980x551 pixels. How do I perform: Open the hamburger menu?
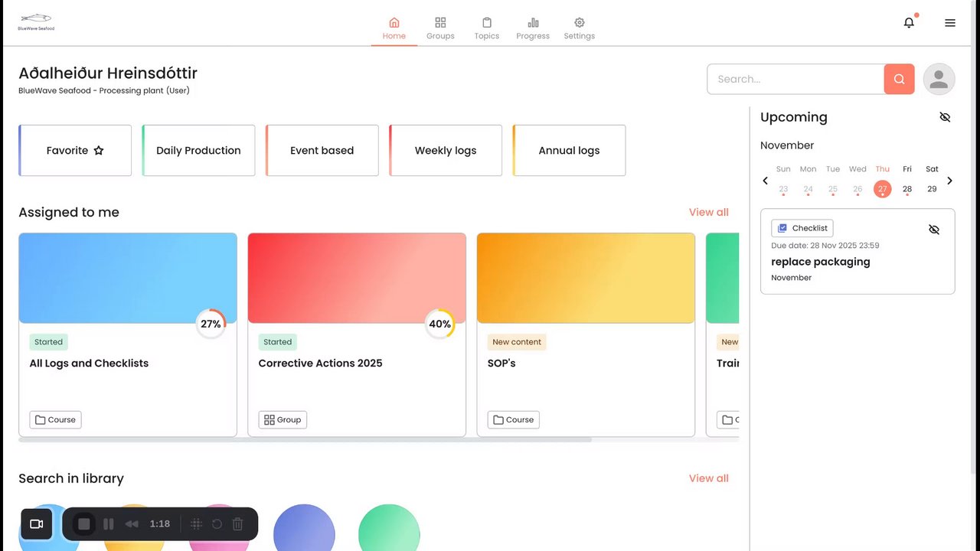pos(950,23)
